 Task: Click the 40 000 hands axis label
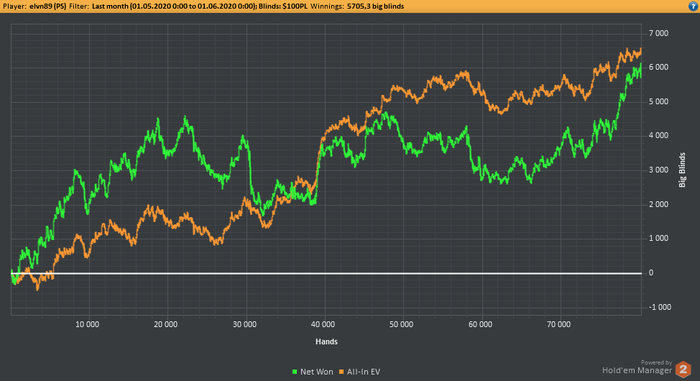(323, 325)
